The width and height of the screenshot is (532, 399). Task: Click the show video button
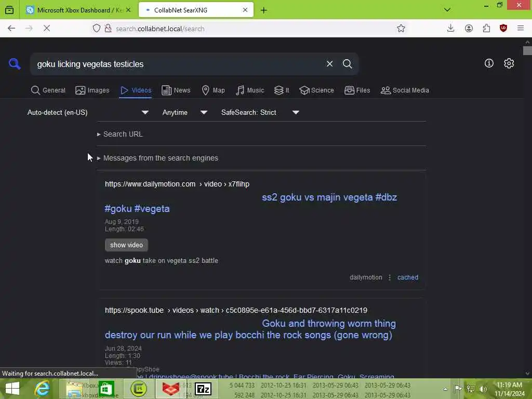click(x=126, y=245)
